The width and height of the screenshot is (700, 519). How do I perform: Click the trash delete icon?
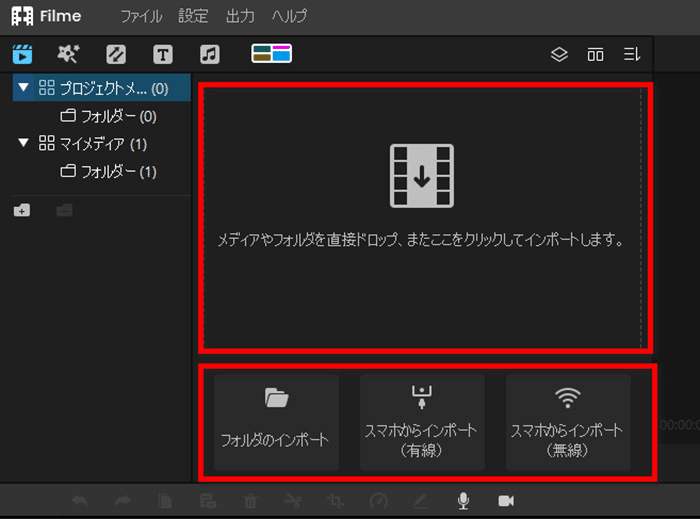[x=250, y=501]
